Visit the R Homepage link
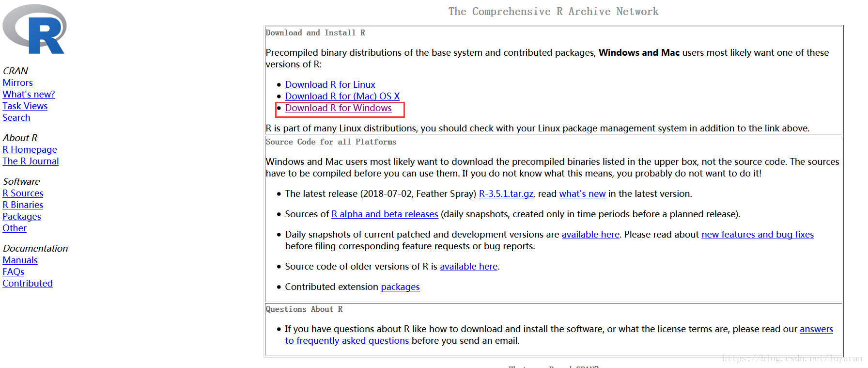The height and width of the screenshot is (368, 868). pos(30,150)
